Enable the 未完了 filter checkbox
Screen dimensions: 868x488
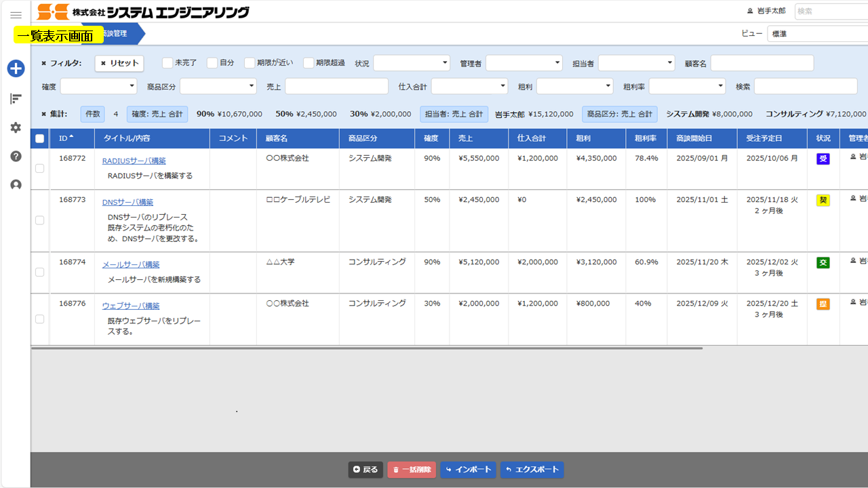point(167,63)
